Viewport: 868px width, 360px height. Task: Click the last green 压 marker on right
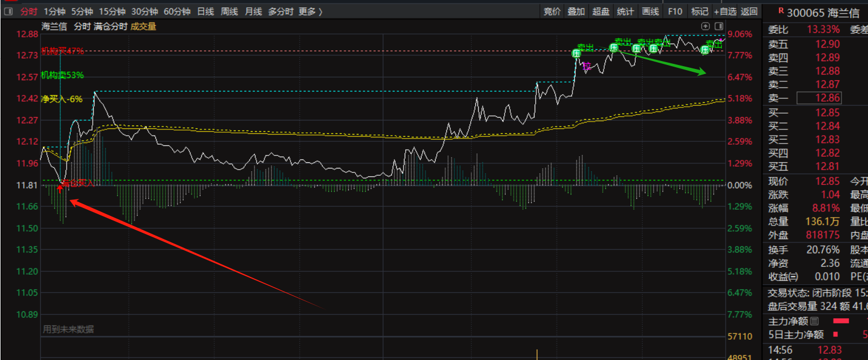[705, 50]
